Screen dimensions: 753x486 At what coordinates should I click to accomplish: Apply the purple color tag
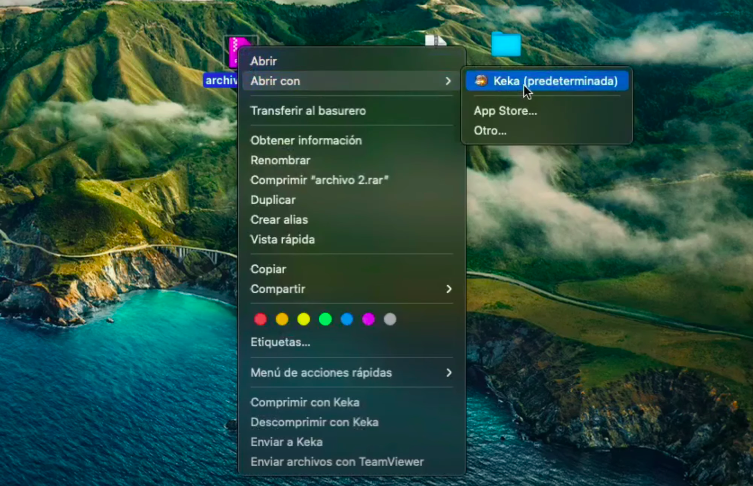368,319
